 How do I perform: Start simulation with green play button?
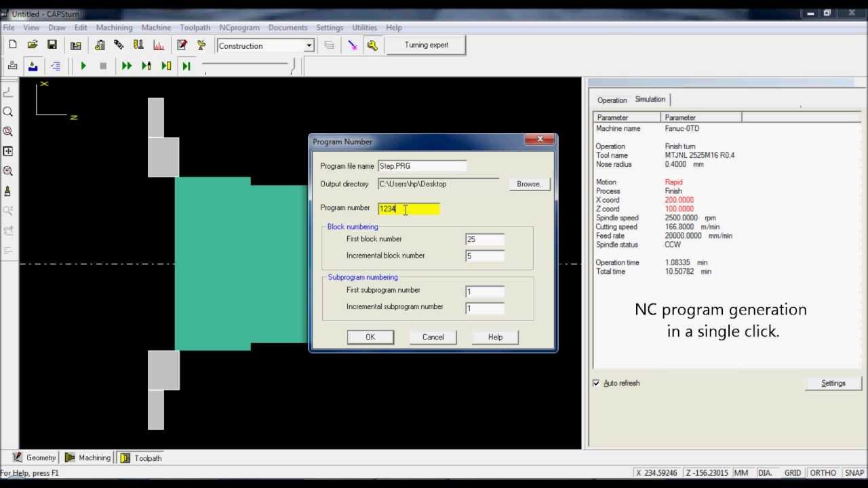(x=83, y=66)
